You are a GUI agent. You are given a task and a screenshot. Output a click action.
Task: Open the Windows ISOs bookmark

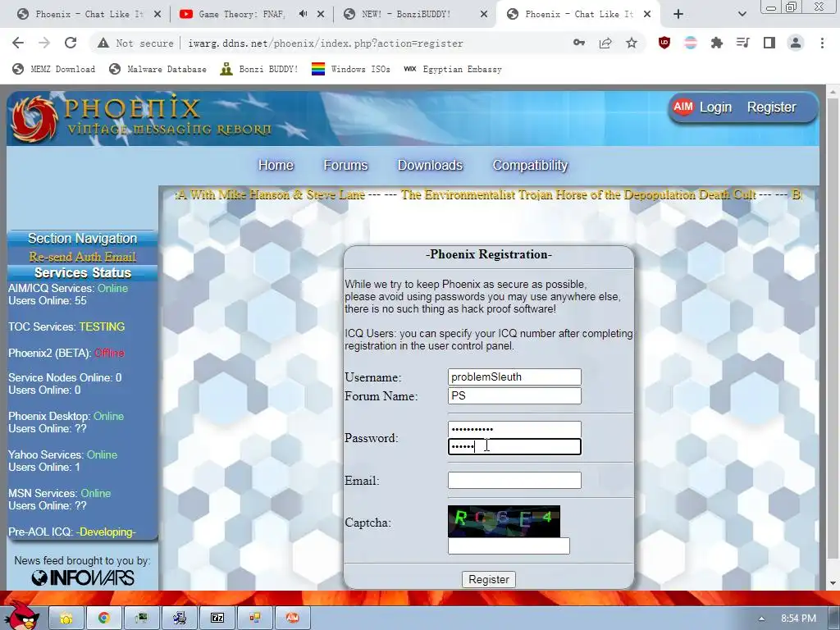click(351, 69)
